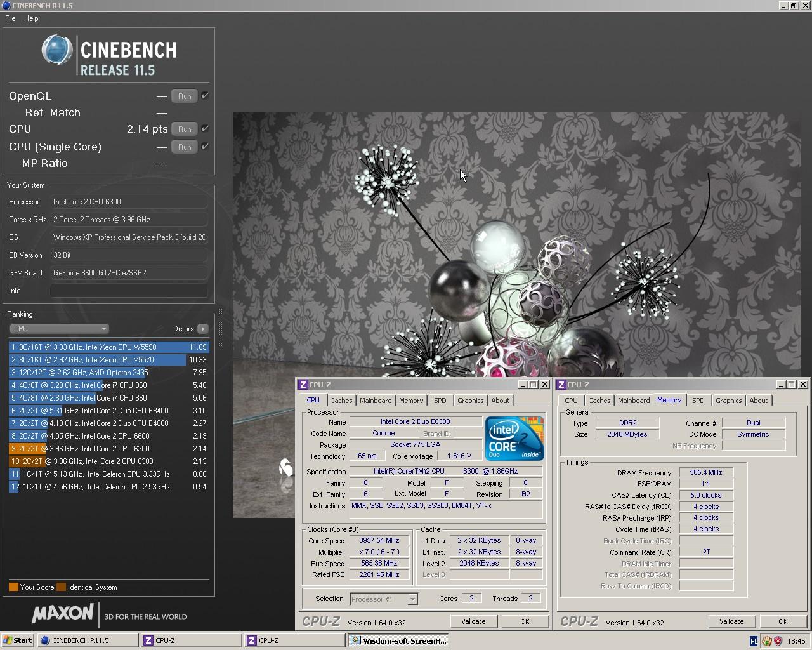Switch to SPD tab in right CPU-Z
The width and height of the screenshot is (812, 650).
pyautogui.click(x=698, y=401)
